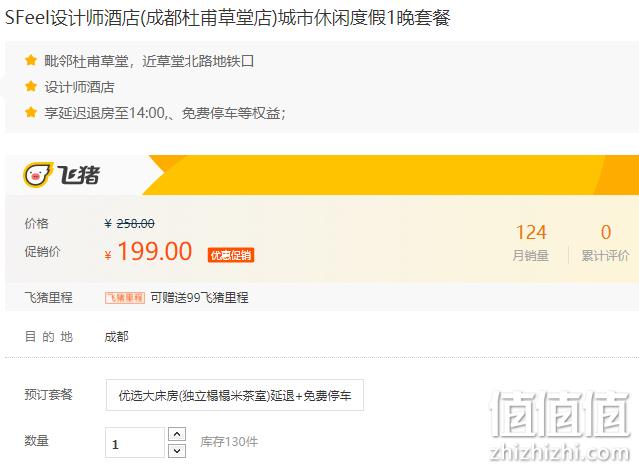639x470 pixels.
Task: Open the 0 累计评价 reviews
Action: tap(605, 243)
